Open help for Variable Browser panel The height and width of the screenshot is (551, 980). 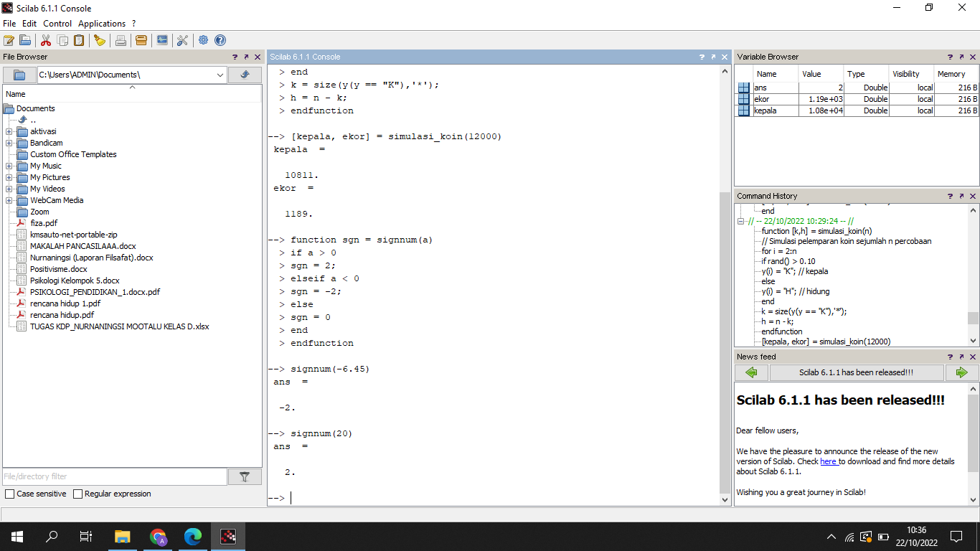(x=950, y=57)
